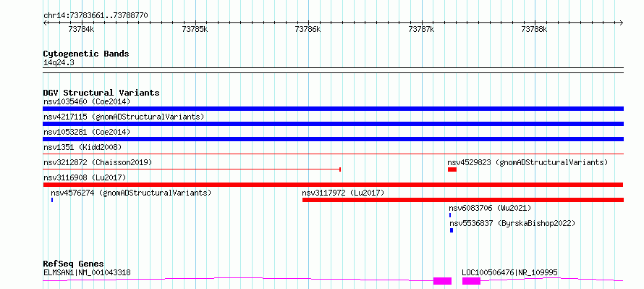Click the nsv1035460 (Coe2014) label
The width and height of the screenshot is (644, 289).
click(x=87, y=101)
